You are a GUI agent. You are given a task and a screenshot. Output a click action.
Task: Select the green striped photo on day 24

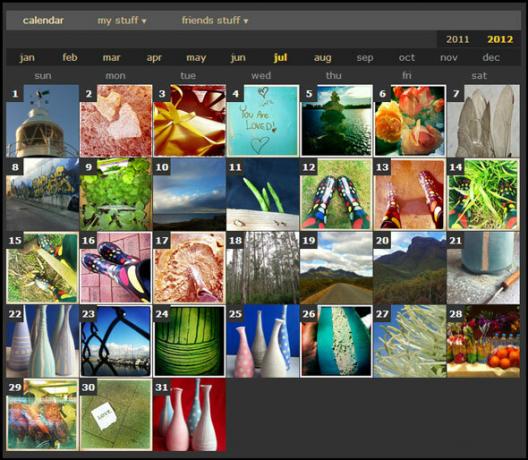[x=190, y=341]
